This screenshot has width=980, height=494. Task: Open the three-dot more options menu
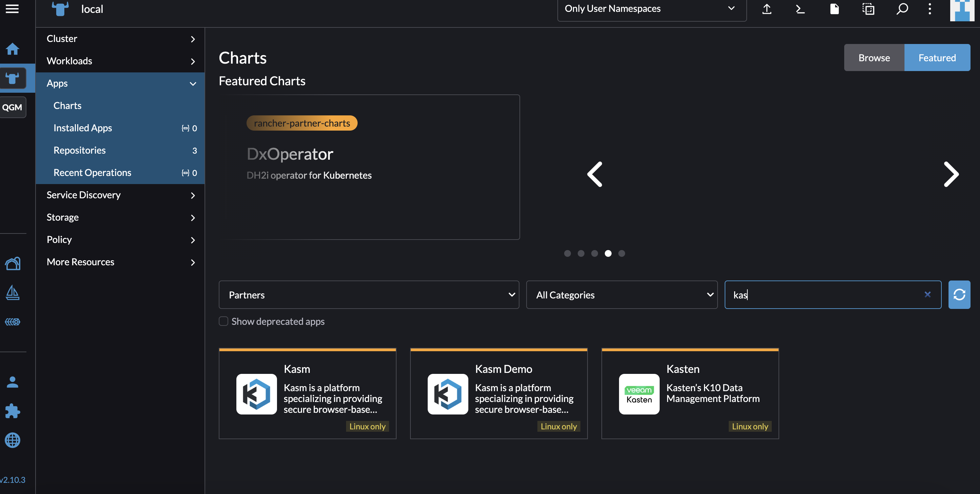(930, 9)
